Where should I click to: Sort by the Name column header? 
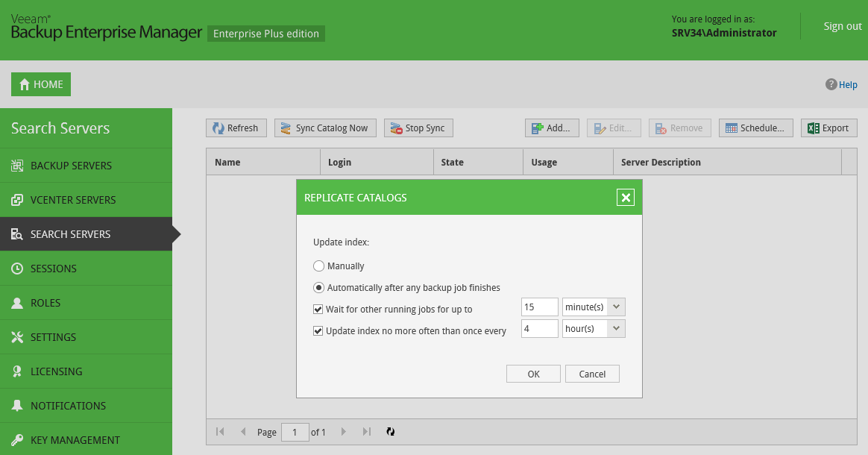(263, 162)
